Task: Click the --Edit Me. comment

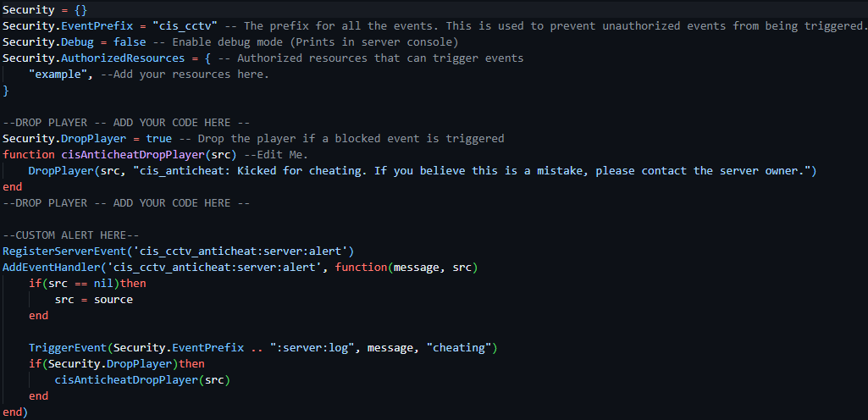Action: point(275,154)
